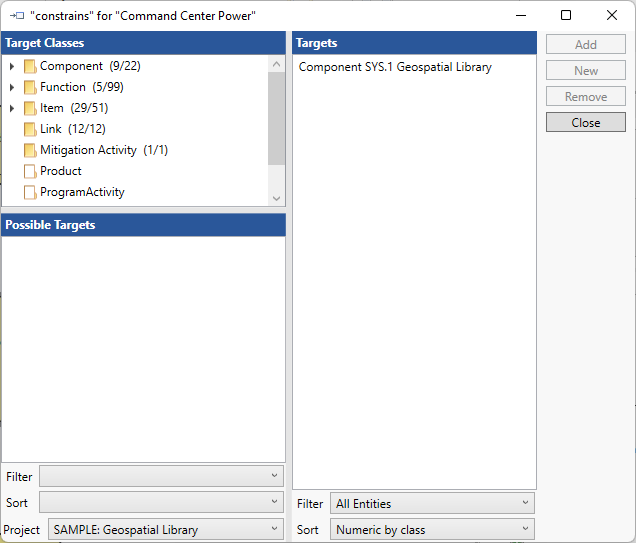This screenshot has width=636, height=543.
Task: Click the Targets panel header
Action: coord(414,43)
